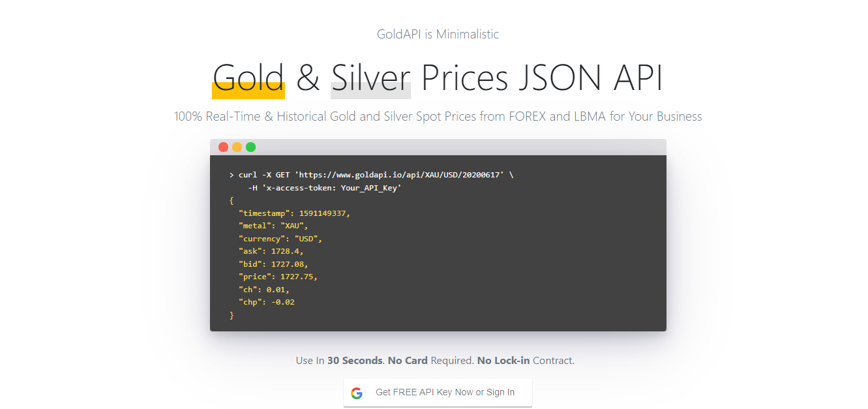Click the "metal": "XAU" line
This screenshot has width=868, height=409.
[x=273, y=226]
